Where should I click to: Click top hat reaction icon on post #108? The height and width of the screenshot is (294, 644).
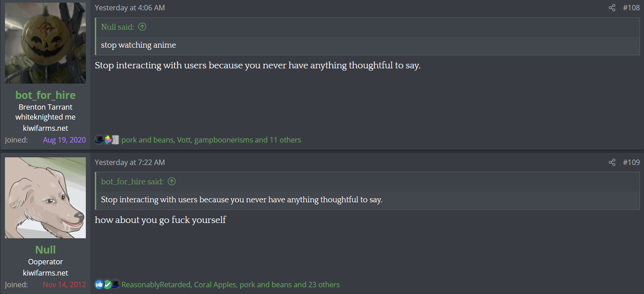[99, 140]
